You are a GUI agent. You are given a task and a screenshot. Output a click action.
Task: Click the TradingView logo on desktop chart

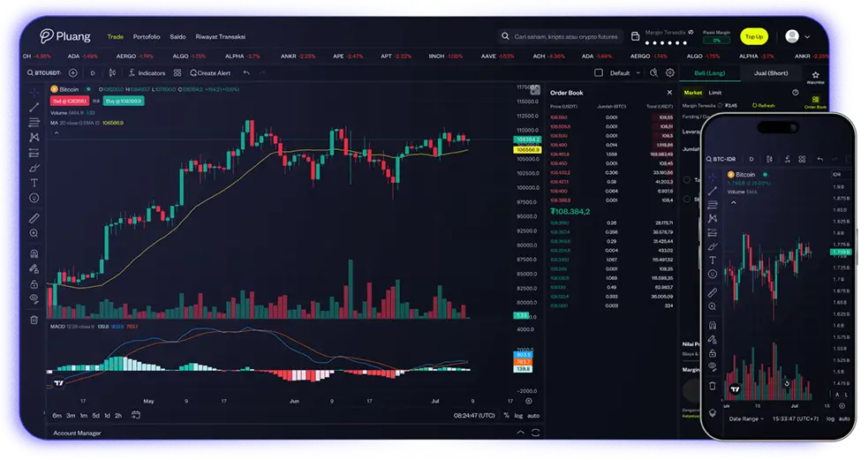click(58, 382)
